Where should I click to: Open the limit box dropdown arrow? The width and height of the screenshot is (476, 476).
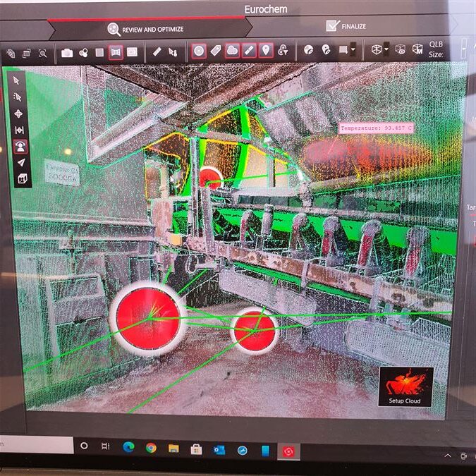pos(386,49)
